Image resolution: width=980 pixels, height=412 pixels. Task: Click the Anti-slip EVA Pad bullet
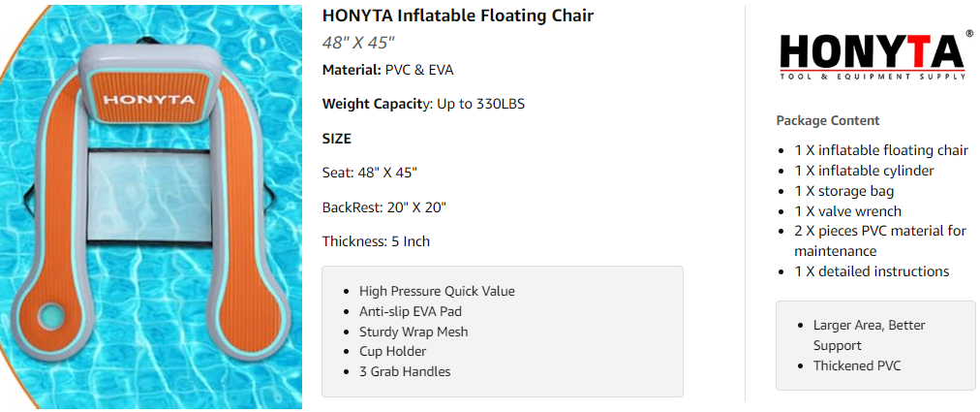(x=411, y=311)
